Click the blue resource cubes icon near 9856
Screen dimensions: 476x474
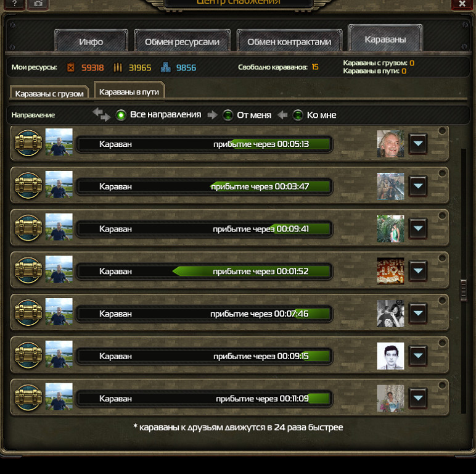pos(166,67)
